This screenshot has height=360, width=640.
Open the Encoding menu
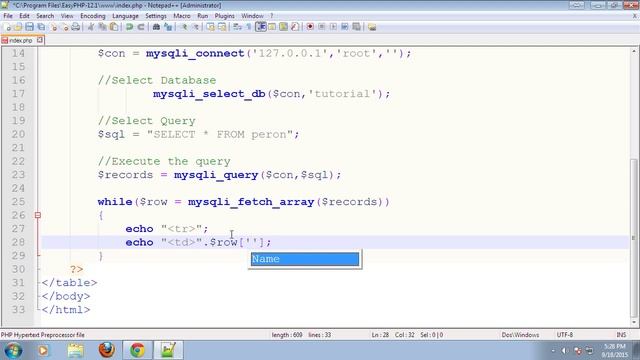pyautogui.click(x=93, y=16)
